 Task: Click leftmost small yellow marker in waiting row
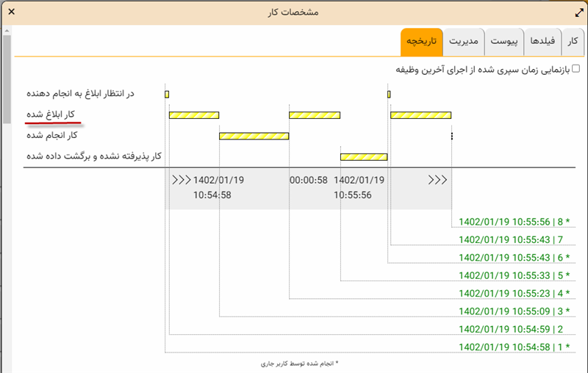coord(167,94)
